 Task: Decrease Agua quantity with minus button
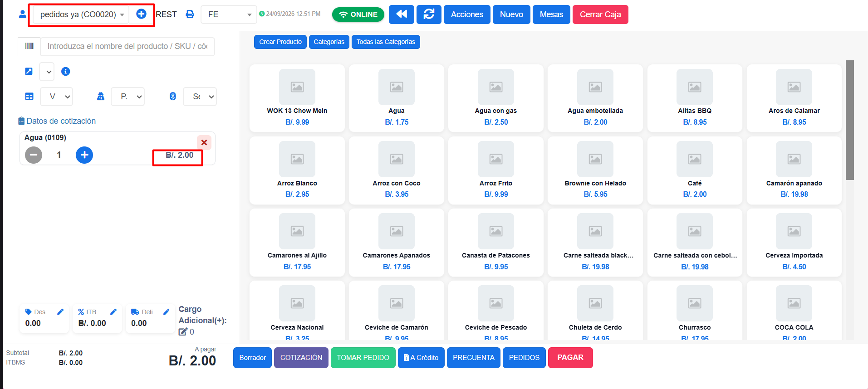(x=34, y=155)
